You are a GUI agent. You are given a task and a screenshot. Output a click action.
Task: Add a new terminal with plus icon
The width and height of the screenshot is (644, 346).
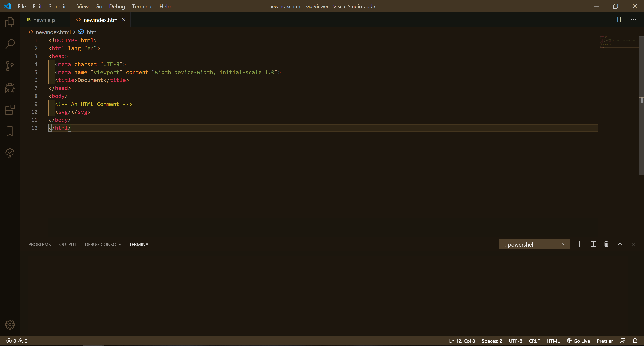[580, 244]
